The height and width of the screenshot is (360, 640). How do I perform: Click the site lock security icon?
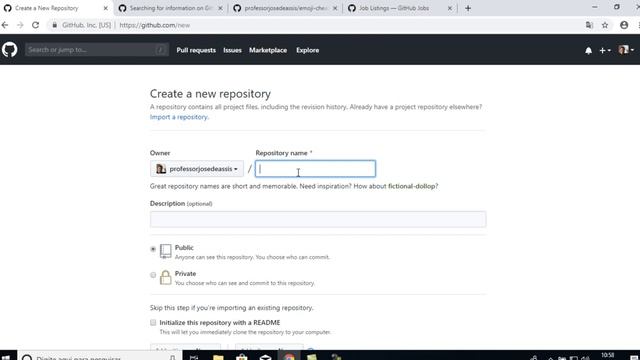pyautogui.click(x=54, y=25)
